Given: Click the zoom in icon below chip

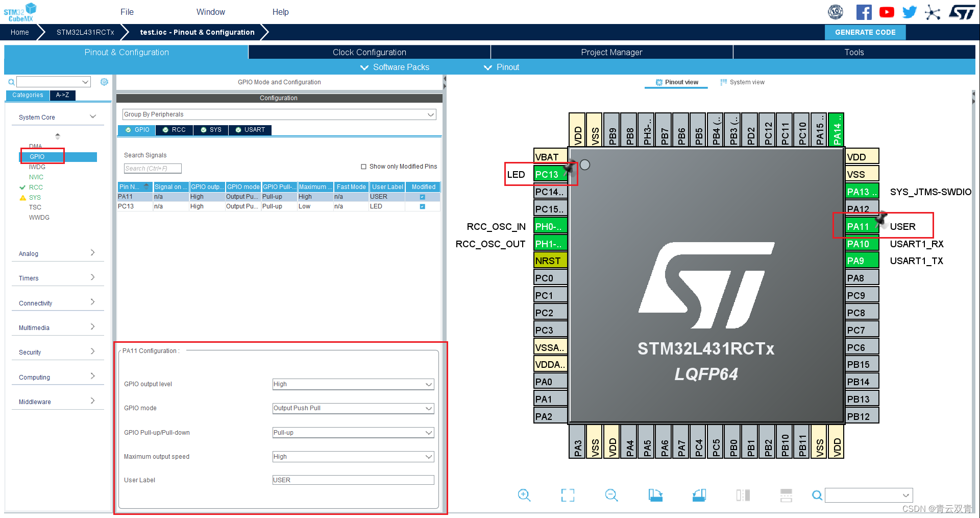Looking at the screenshot, I should (x=524, y=495).
